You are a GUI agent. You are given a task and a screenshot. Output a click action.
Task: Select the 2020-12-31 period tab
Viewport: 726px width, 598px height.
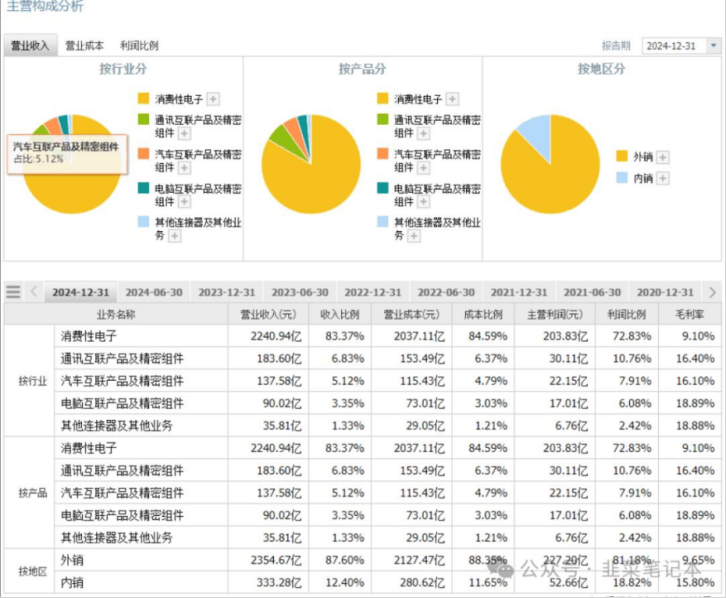665,292
